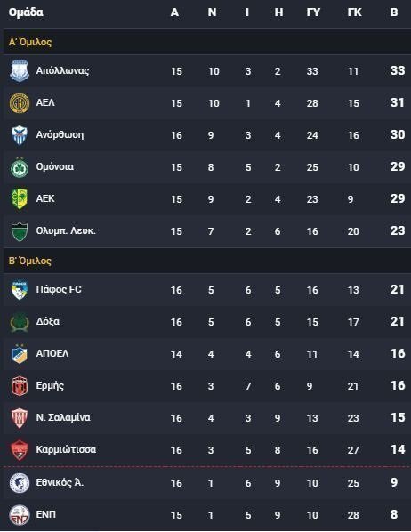
Task: Select the Καρμιώτισσα red crest
Action: [x=20, y=450]
